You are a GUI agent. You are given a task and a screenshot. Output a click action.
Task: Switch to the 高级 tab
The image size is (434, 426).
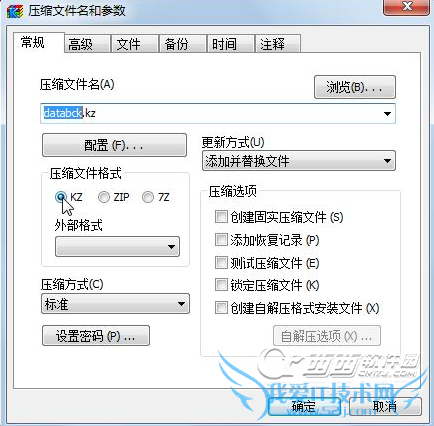pyautogui.click(x=87, y=44)
